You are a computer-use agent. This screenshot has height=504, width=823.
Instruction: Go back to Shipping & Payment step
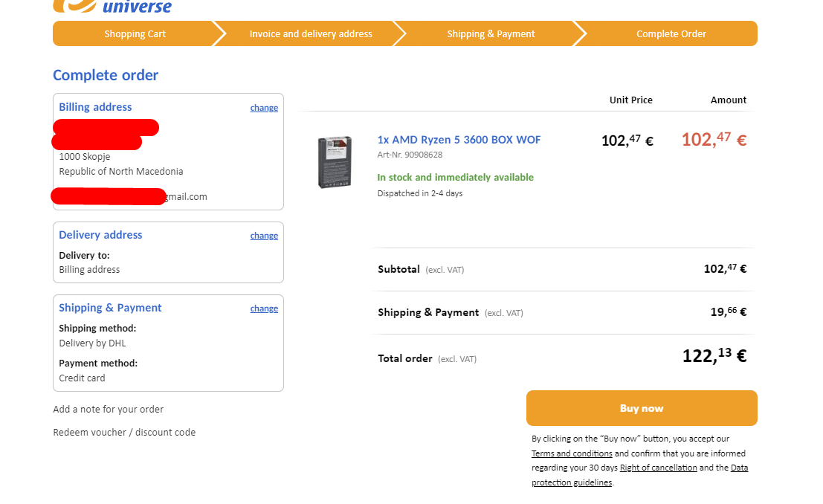pos(491,33)
